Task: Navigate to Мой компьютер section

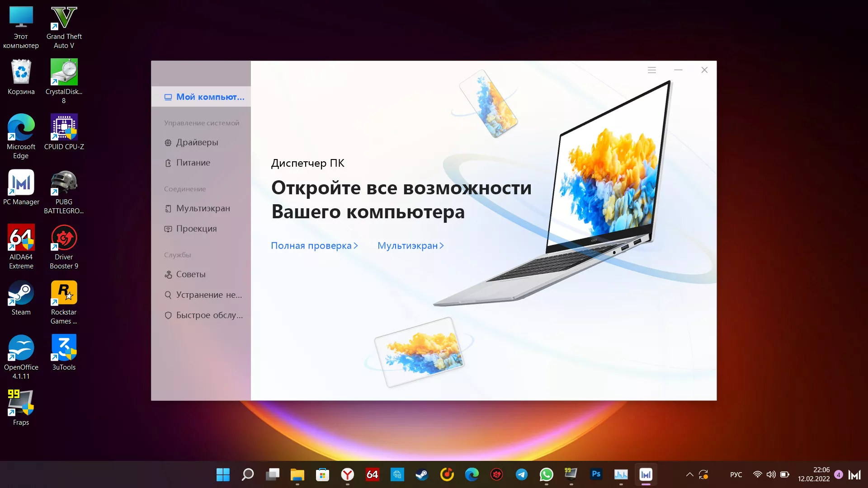Action: (202, 97)
